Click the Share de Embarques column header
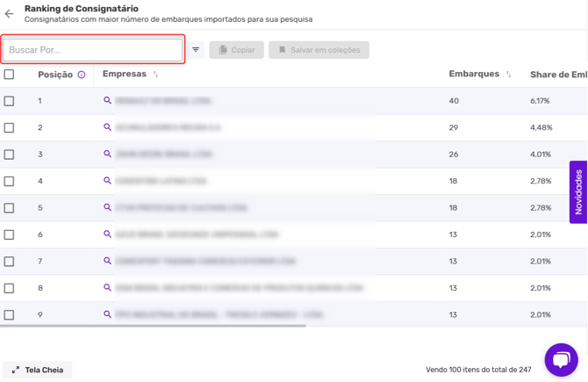This screenshot has height=382, width=588. (x=558, y=75)
